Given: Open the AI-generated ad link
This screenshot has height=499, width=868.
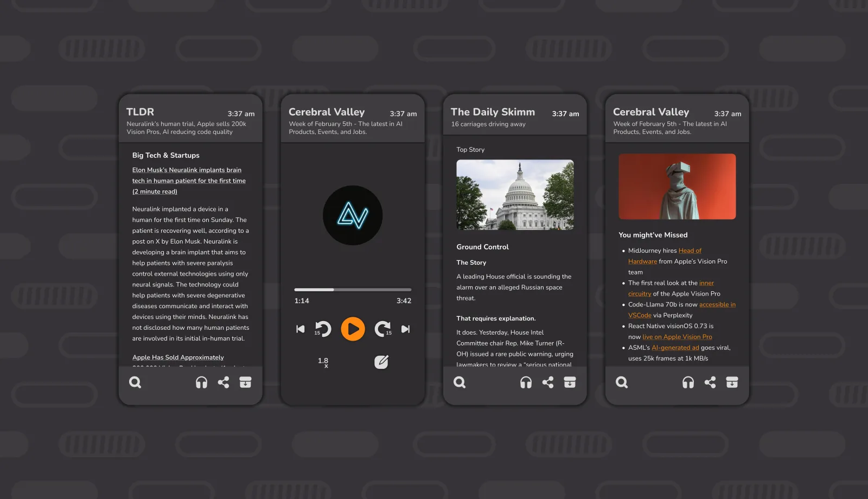Looking at the screenshot, I should click(675, 348).
